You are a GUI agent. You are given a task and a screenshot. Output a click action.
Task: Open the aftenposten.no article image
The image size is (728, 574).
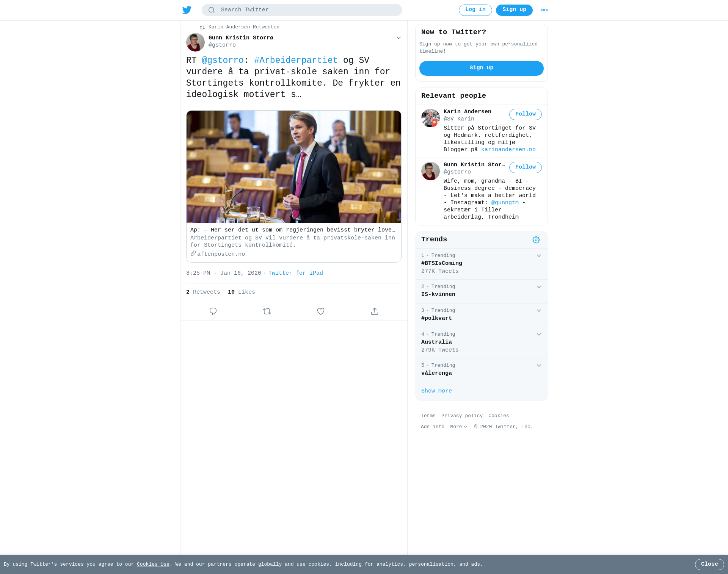pyautogui.click(x=294, y=167)
